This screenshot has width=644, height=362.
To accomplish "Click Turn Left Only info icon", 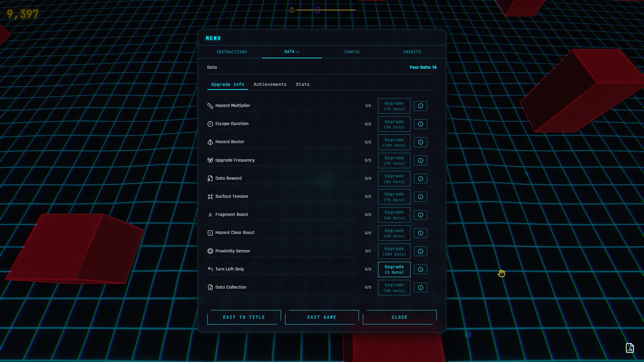I will [x=420, y=269].
